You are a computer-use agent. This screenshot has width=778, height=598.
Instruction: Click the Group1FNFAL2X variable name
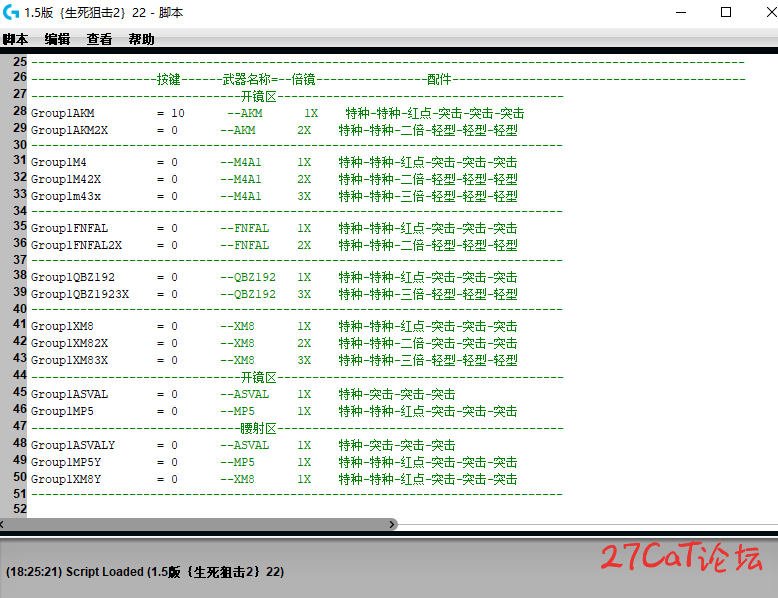pos(76,245)
